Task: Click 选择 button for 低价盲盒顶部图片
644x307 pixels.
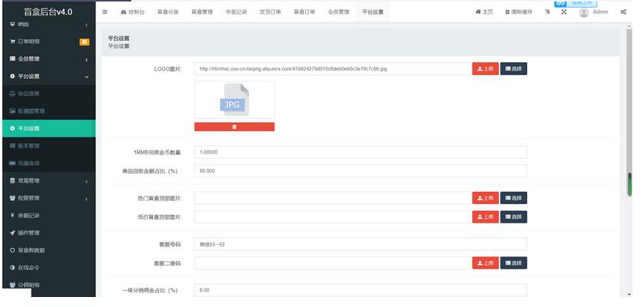Action: tap(513, 217)
